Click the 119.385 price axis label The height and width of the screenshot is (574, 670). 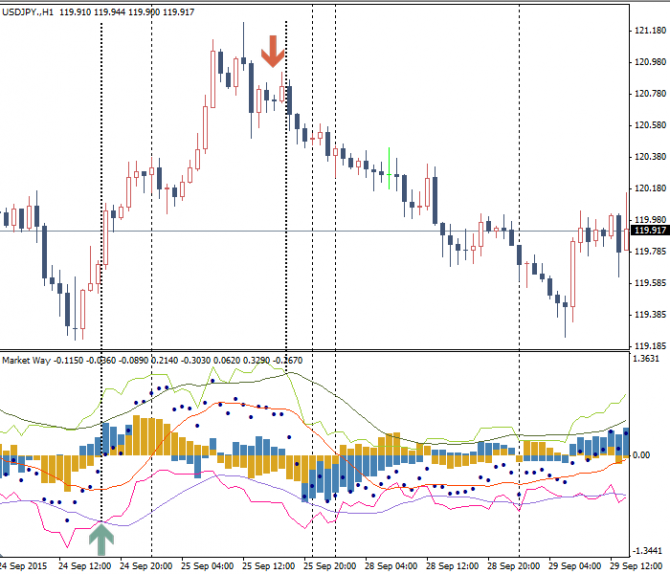click(x=650, y=314)
